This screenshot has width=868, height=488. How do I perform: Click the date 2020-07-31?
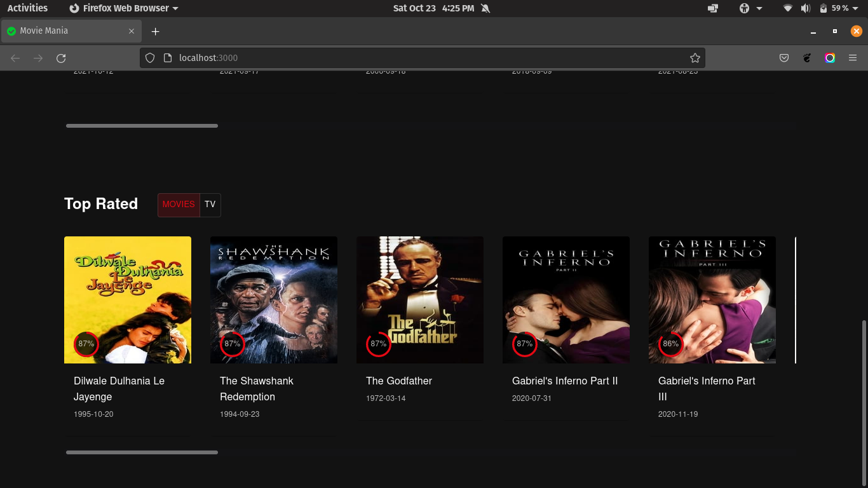pyautogui.click(x=532, y=398)
